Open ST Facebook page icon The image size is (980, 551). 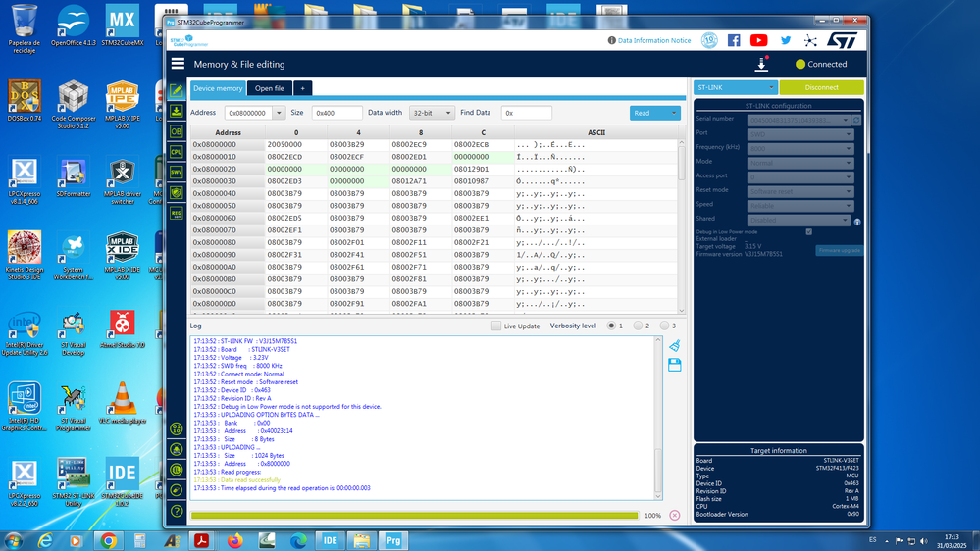point(734,40)
